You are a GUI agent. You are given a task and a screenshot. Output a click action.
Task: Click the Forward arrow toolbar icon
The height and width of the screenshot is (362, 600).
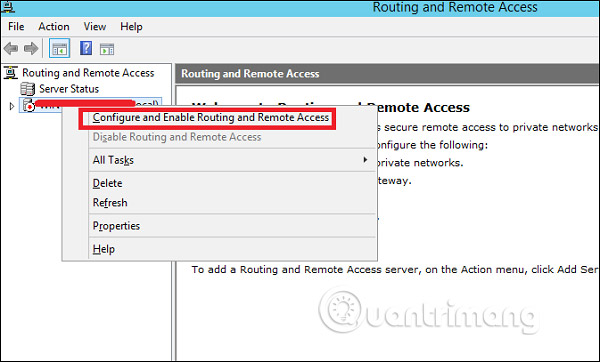click(31, 49)
